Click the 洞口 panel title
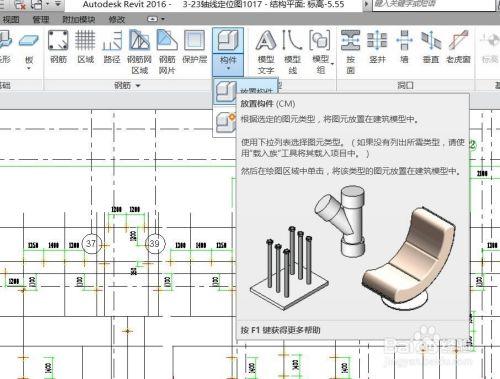 (405, 86)
